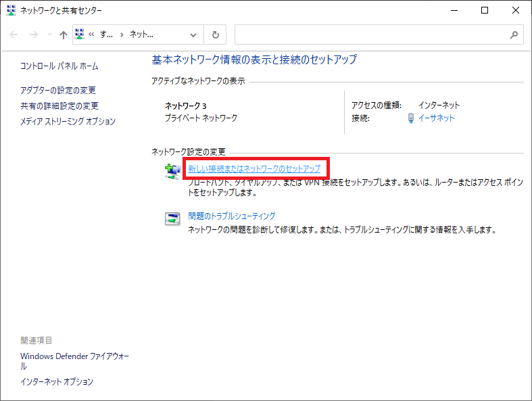Screen dimensions: 532x401
Task: Click the refresh button beside the address bar
Action: coord(215,34)
